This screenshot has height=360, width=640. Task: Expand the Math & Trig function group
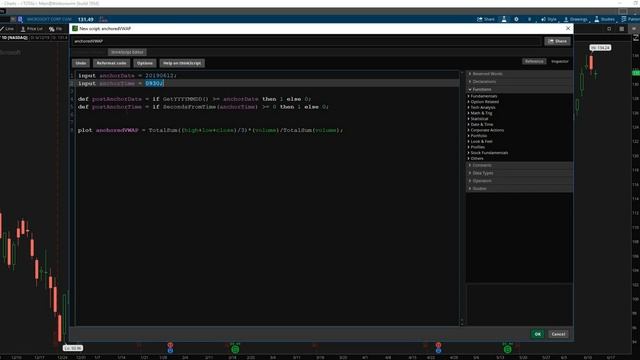coord(481,113)
